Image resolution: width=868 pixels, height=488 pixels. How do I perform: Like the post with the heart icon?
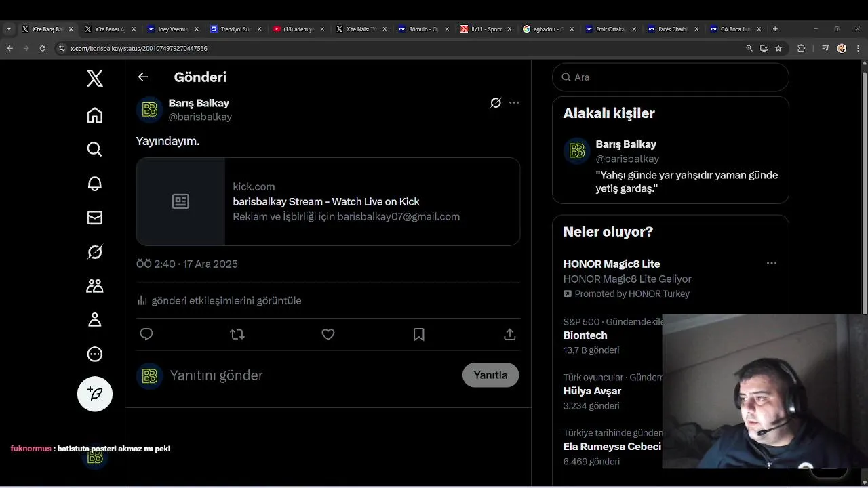(328, 334)
